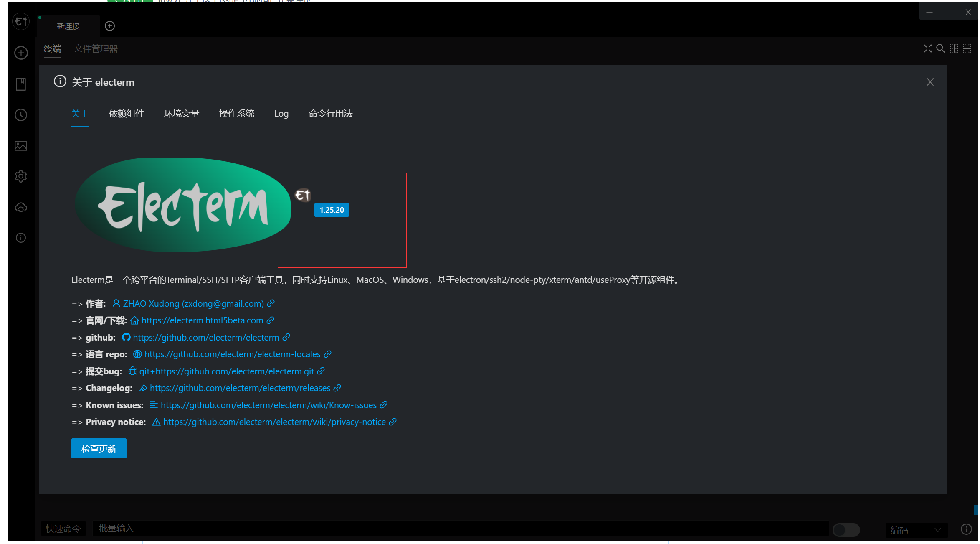Open a new connection with the plus sidebar icon
The image size is (980, 544).
[20, 53]
